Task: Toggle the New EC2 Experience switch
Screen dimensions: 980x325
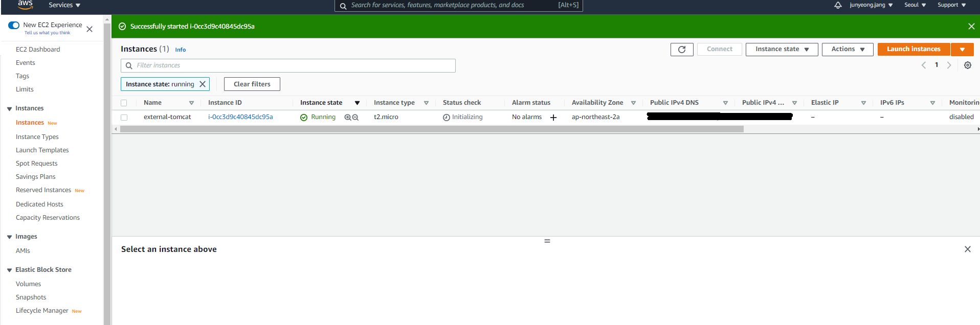Action: click(x=14, y=25)
